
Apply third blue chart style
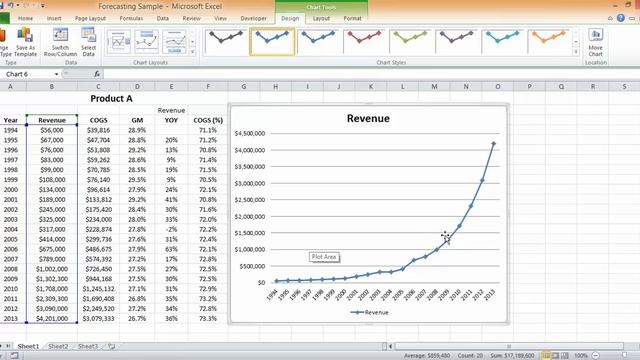tap(318, 42)
